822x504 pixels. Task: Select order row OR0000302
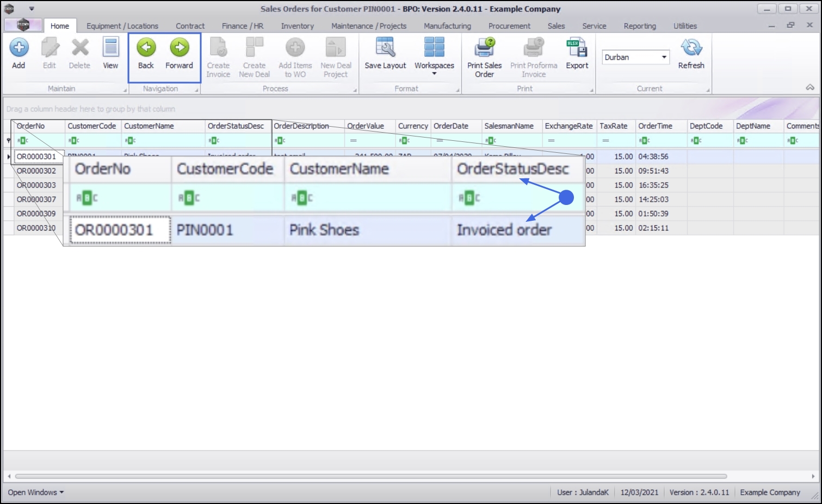[x=36, y=171]
